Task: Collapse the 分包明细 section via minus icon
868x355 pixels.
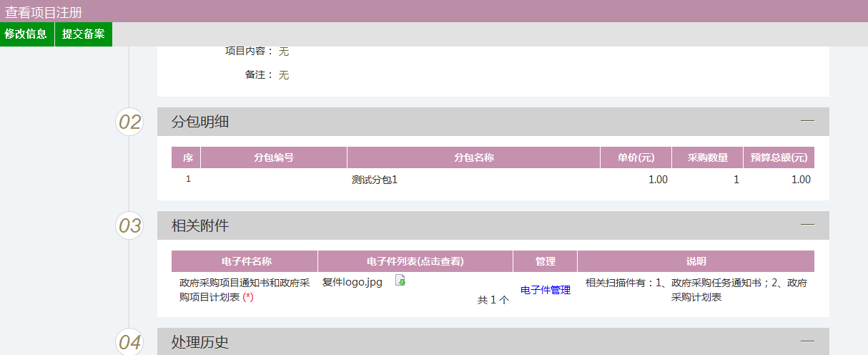Action: (807, 121)
